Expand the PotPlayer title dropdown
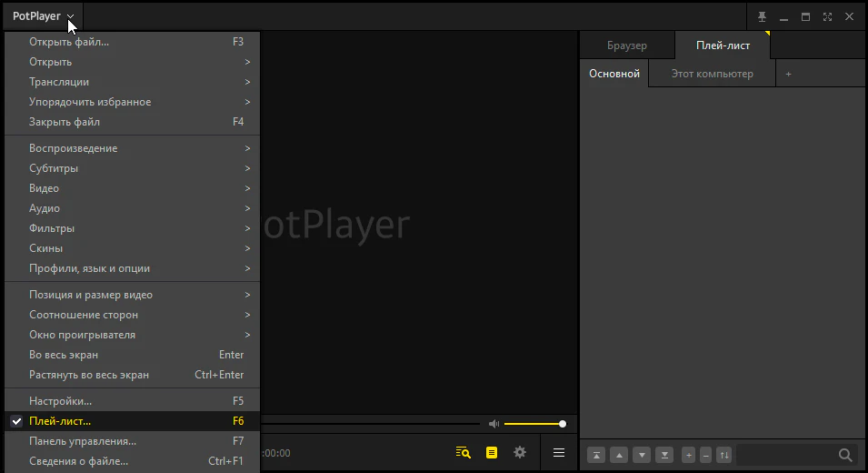 point(71,16)
